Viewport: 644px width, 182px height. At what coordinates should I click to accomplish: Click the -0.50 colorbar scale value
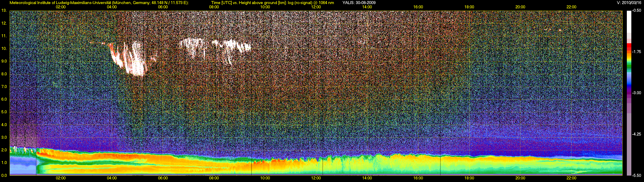pos(637,10)
